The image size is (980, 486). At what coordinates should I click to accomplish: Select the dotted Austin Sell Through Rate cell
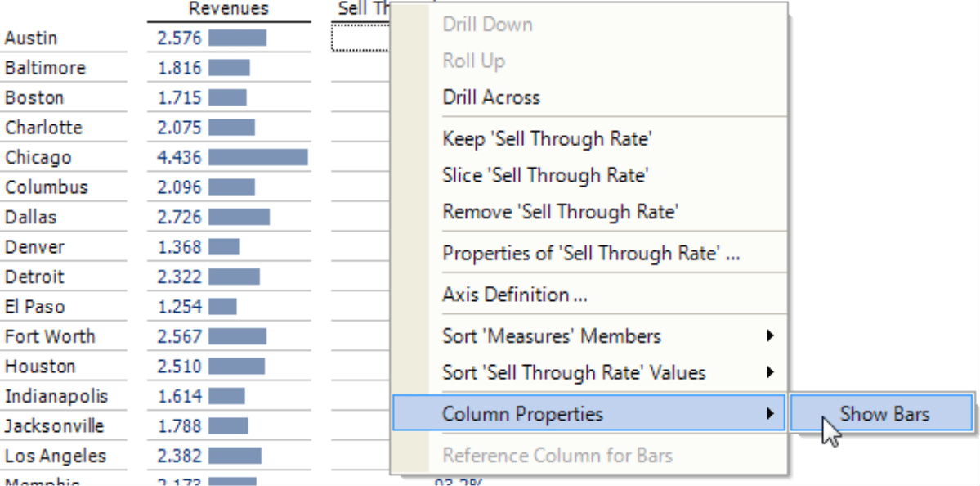pos(360,37)
